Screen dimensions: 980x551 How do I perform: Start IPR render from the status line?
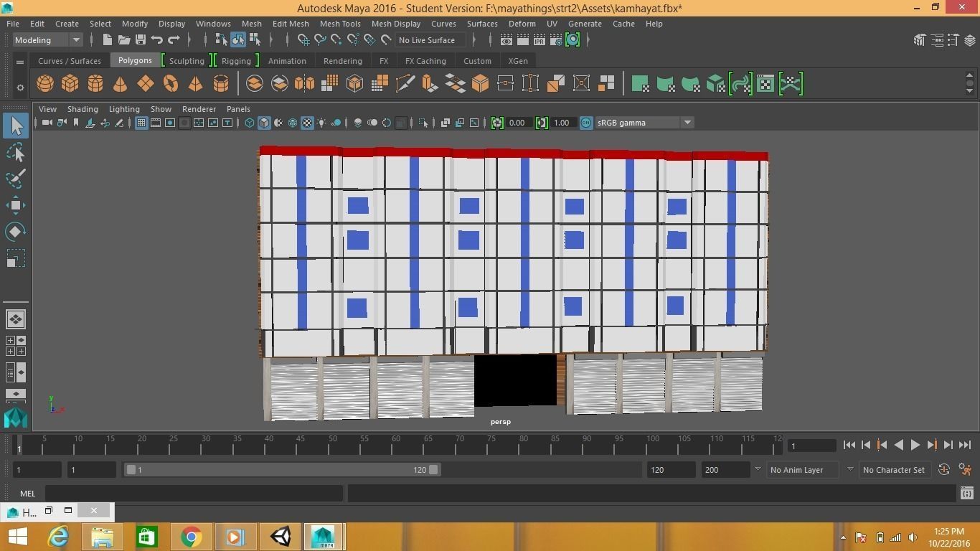pos(540,40)
